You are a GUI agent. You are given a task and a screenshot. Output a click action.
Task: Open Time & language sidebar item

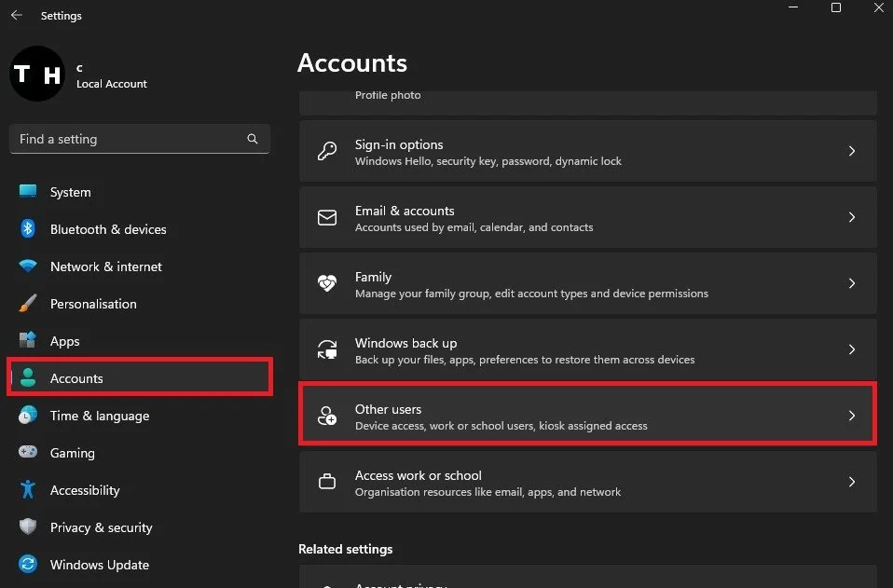99,416
